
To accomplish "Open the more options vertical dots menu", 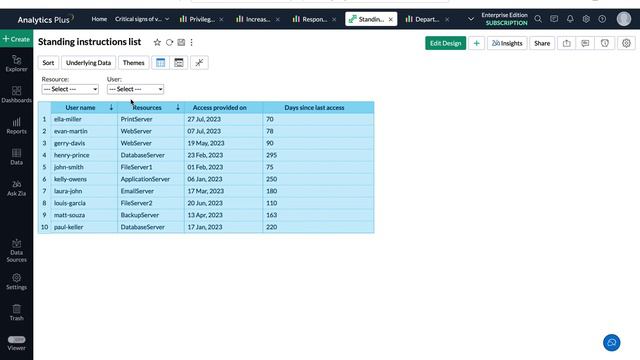I will pos(191,42).
